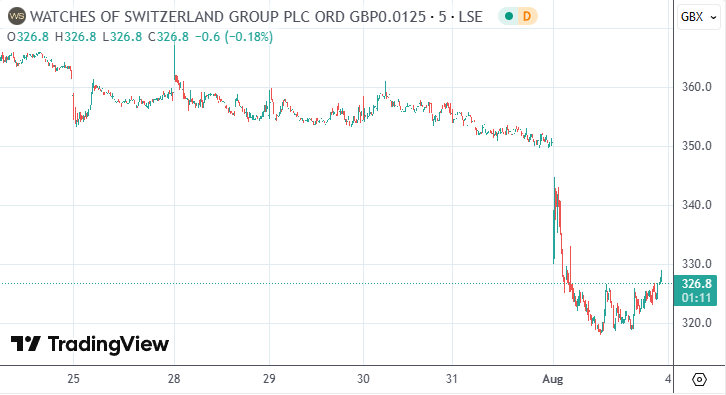
Task: Click the 30 date marker on timeline
Action: pos(363,379)
